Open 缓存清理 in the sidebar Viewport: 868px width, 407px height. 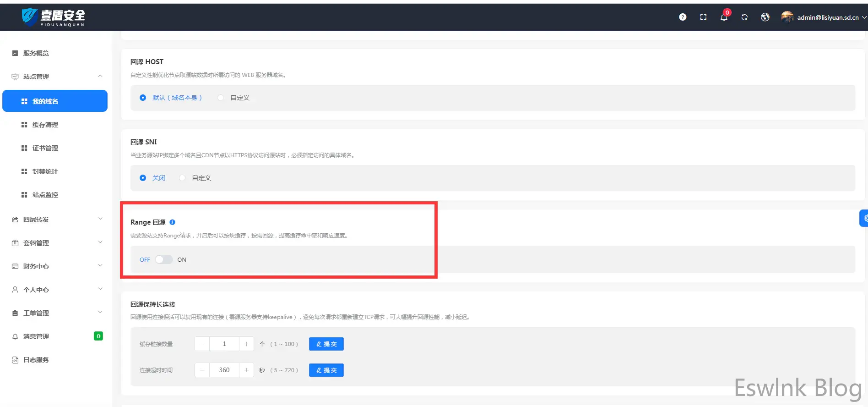(x=45, y=125)
